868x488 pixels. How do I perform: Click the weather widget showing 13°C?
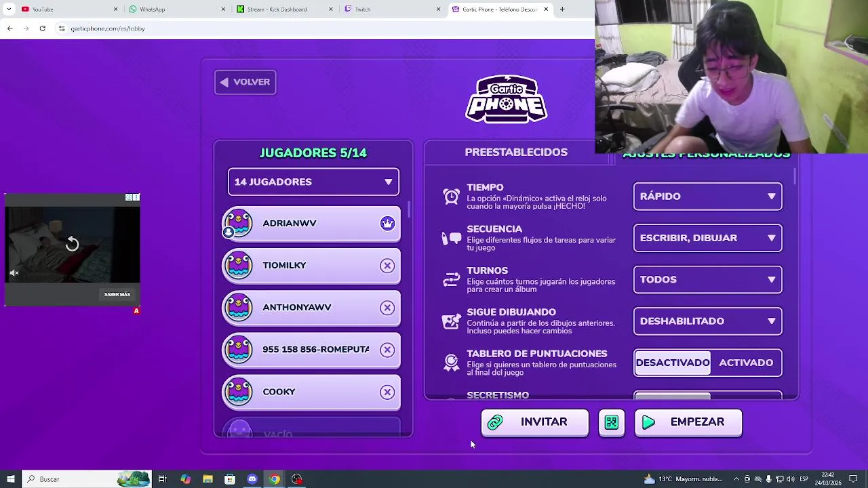tap(683, 479)
